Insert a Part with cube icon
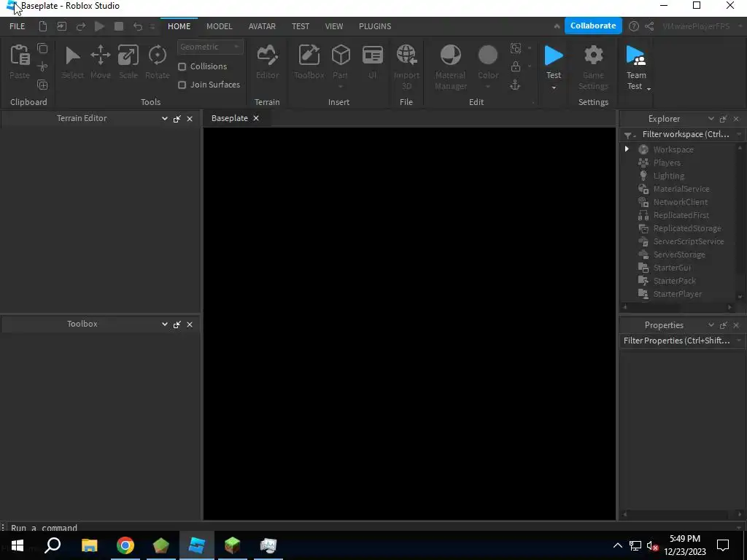 point(341,55)
